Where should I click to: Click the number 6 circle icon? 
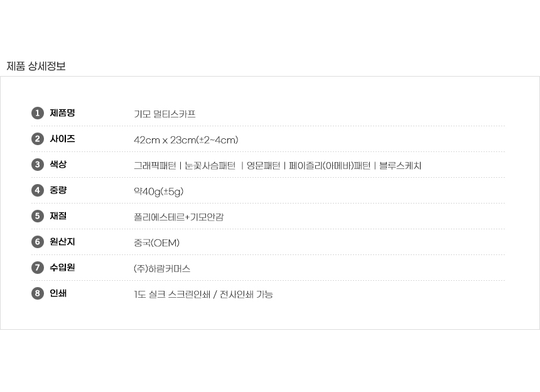pyautogui.click(x=38, y=242)
